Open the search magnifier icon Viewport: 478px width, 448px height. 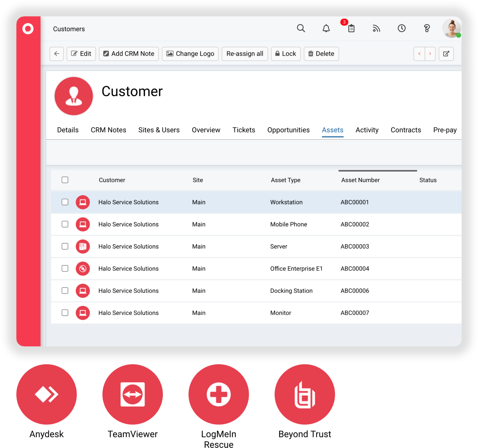pos(301,28)
